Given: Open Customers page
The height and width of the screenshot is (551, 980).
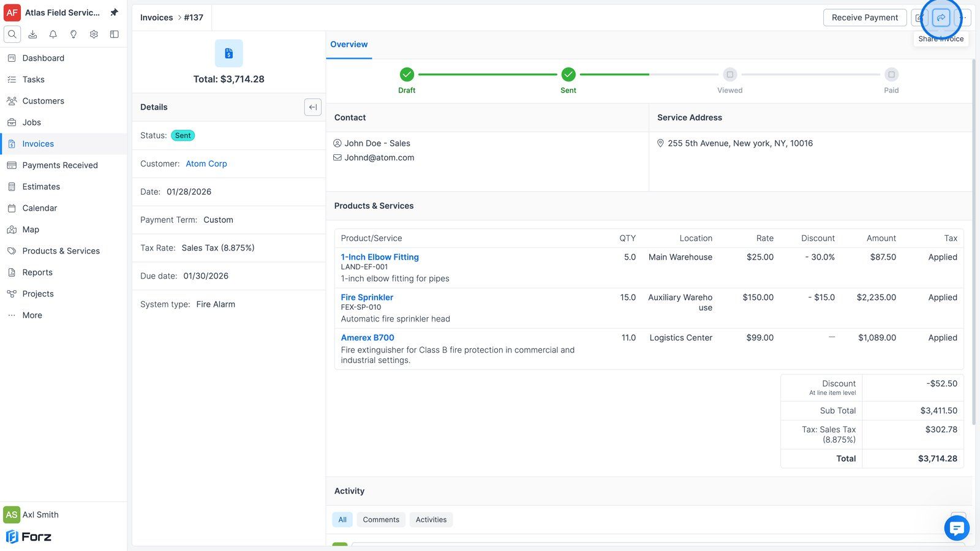Looking at the screenshot, I should pyautogui.click(x=64, y=101).
